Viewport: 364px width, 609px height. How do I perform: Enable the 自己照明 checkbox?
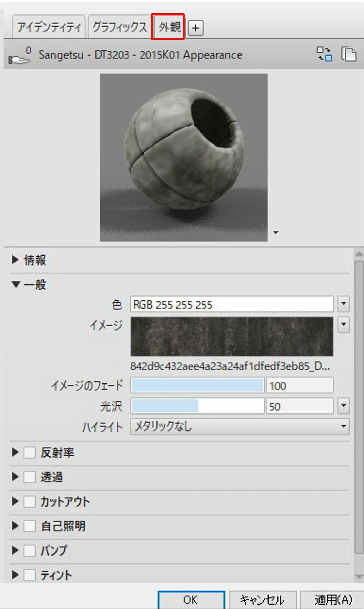click(30, 526)
